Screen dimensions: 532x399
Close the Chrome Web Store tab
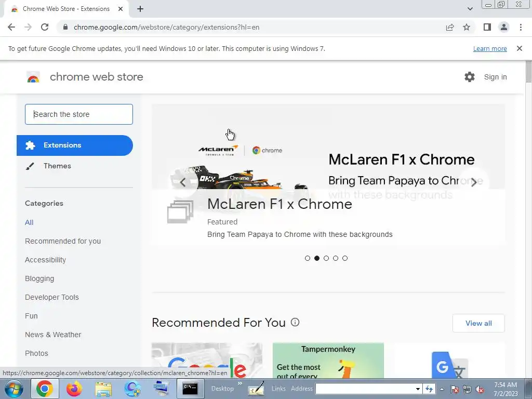pos(121,9)
